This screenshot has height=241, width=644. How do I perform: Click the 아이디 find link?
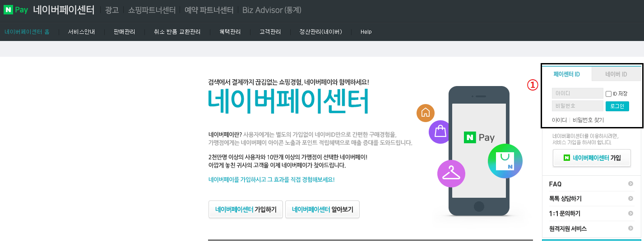point(559,120)
